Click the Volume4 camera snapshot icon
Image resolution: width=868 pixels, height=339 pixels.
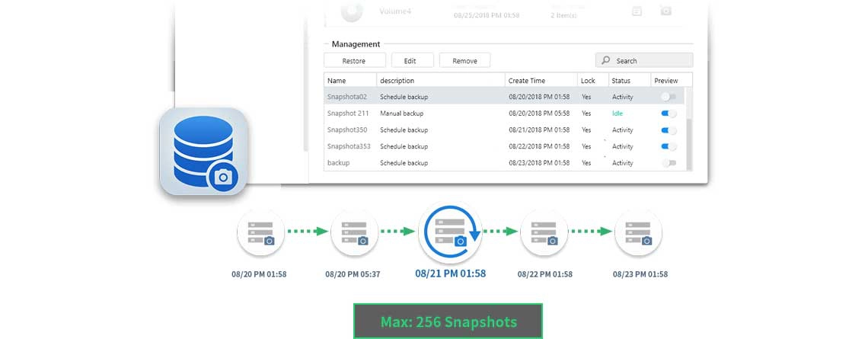point(666,11)
